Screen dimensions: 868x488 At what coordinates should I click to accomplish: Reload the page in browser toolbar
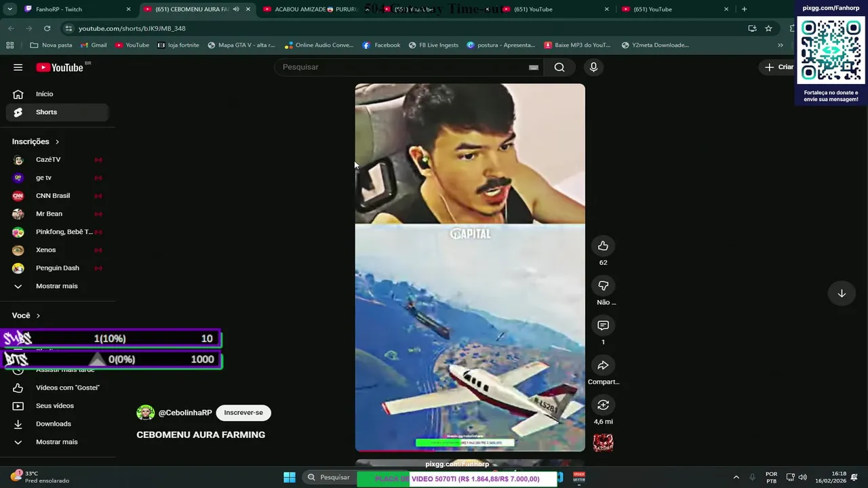47,28
